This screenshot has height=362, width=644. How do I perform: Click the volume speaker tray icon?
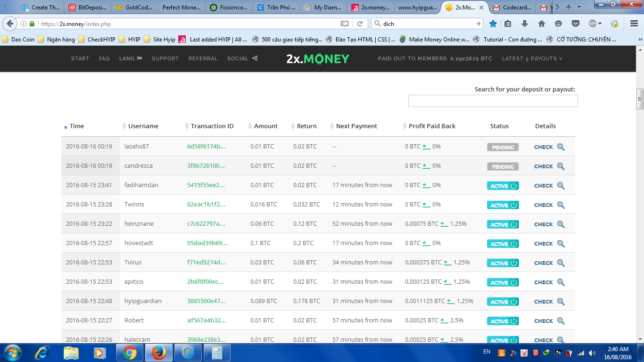pos(592,353)
